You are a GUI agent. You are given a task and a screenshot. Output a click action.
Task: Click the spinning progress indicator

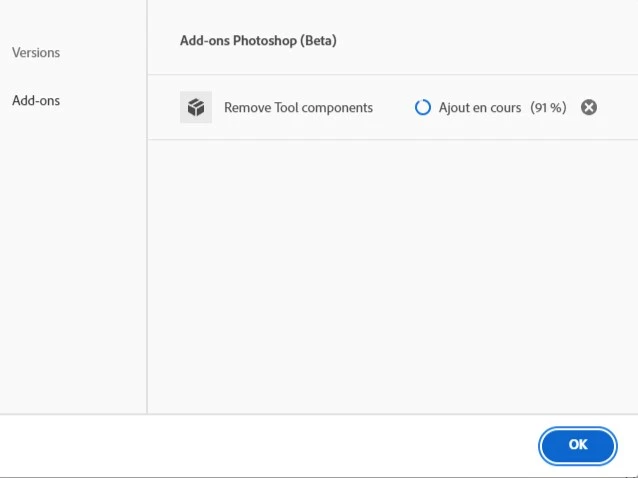422,107
